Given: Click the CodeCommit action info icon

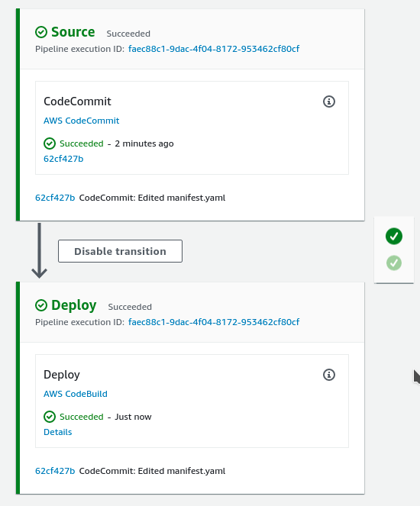Looking at the screenshot, I should point(329,102).
